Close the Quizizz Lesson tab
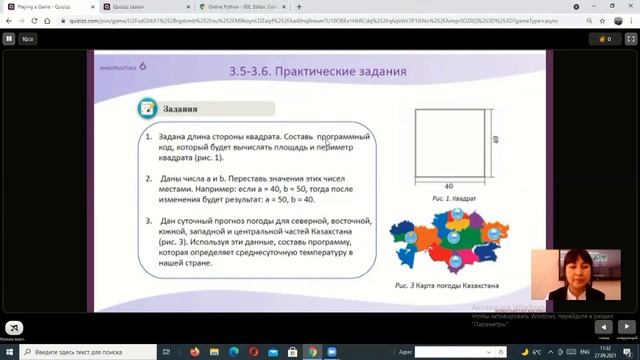The height and width of the screenshot is (360, 640). (188, 7)
